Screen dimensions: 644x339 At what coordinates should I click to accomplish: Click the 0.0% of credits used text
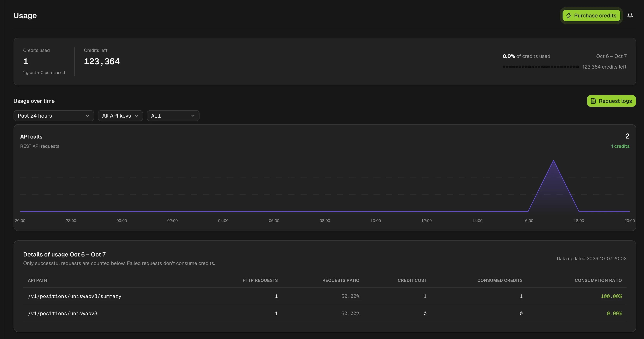point(526,56)
